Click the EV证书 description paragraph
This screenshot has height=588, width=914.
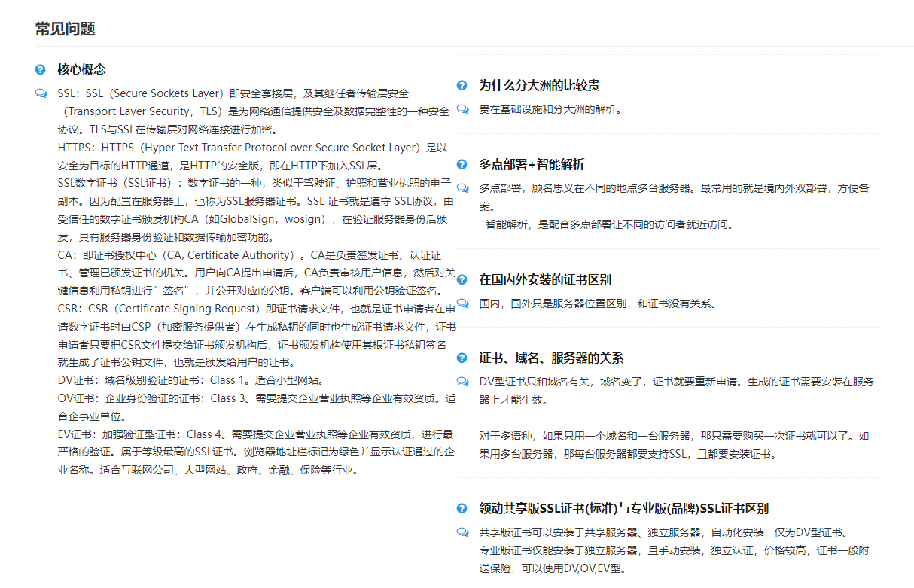tap(256, 452)
